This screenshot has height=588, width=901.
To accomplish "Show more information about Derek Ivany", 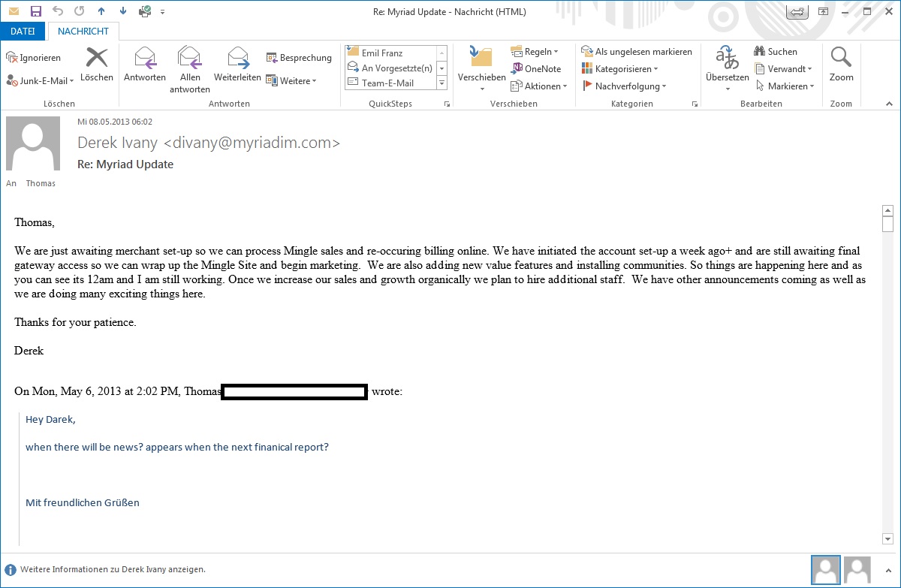I will click(105, 569).
